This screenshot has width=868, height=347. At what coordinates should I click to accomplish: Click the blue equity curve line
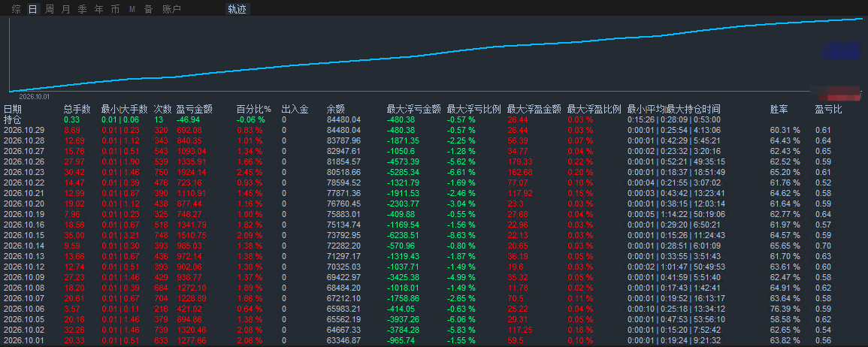(x=434, y=55)
